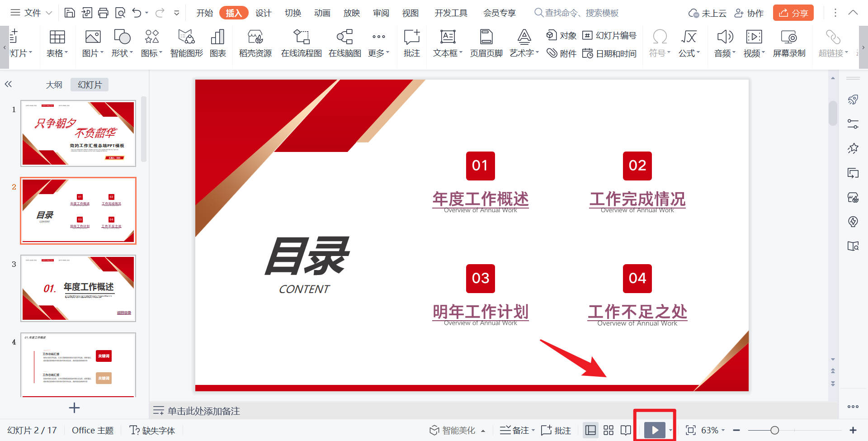Click the Print Preview icon
868x441 pixels.
120,13
